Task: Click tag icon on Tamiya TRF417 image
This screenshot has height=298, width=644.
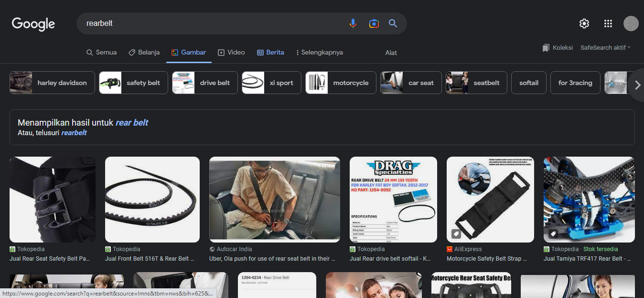Action: coord(552,234)
